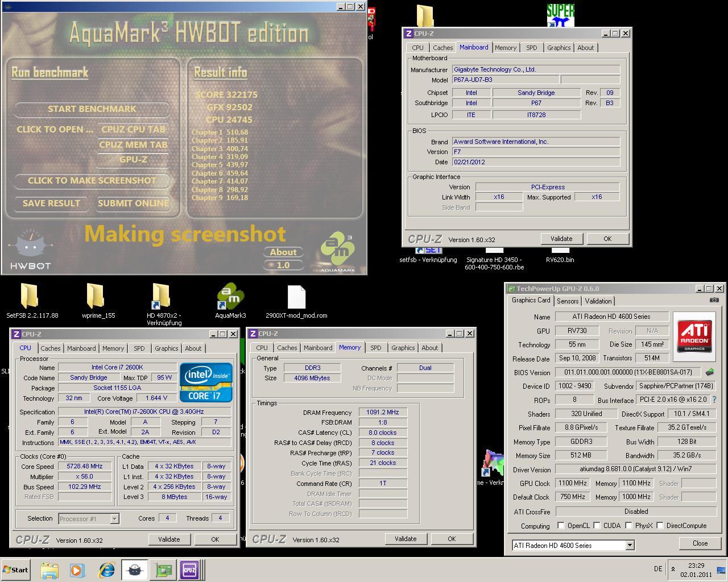The image size is (728, 582).
Task: Switch to CPU-Z taskbar item
Action: click(189, 570)
